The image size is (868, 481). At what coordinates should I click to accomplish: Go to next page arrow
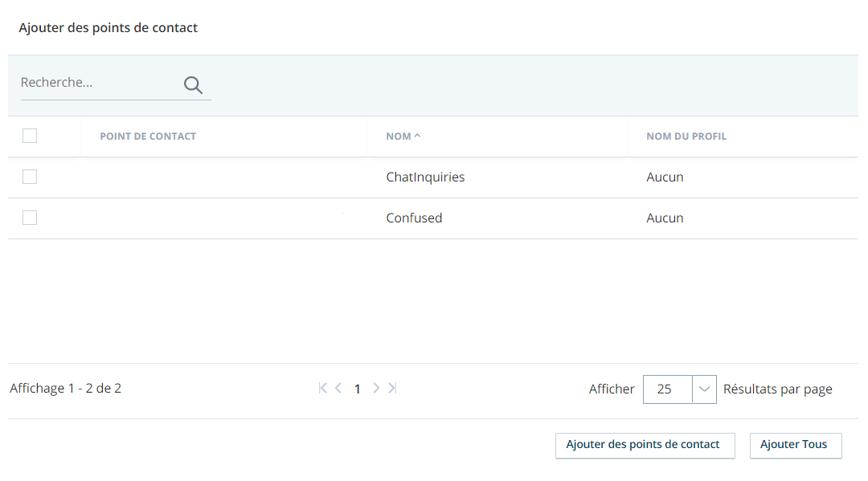[376, 388]
